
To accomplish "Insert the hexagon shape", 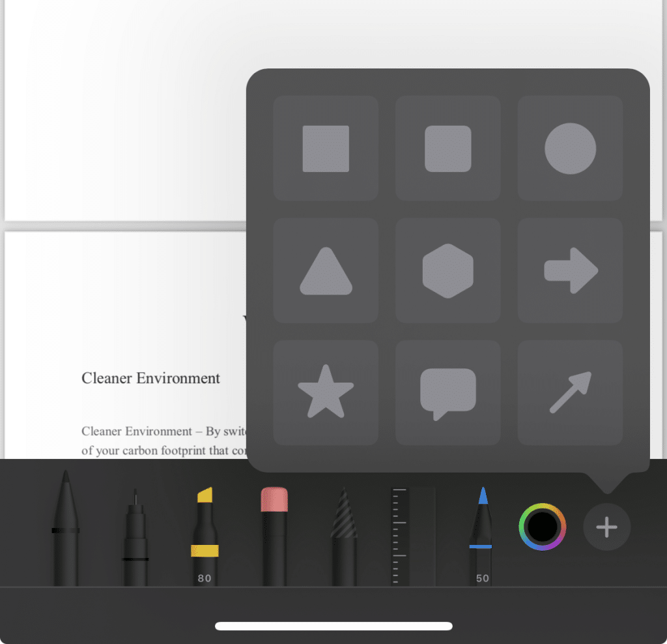I will click(448, 271).
